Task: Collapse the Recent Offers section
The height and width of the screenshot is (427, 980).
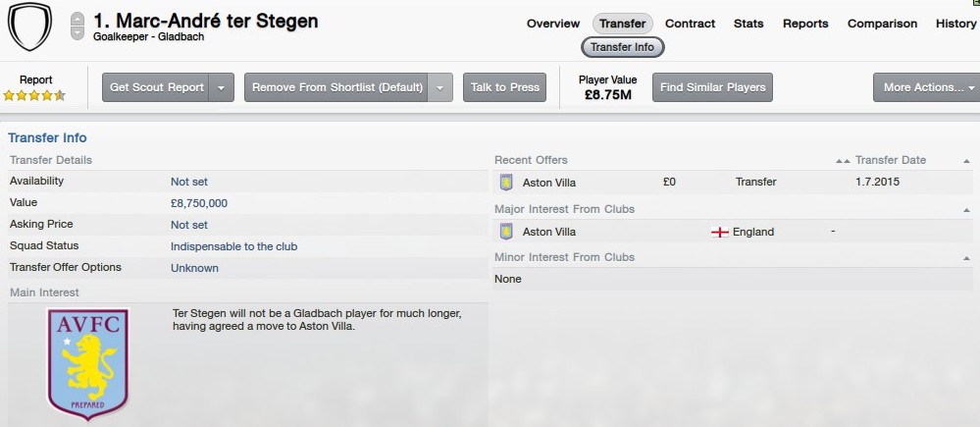Action: (x=966, y=161)
